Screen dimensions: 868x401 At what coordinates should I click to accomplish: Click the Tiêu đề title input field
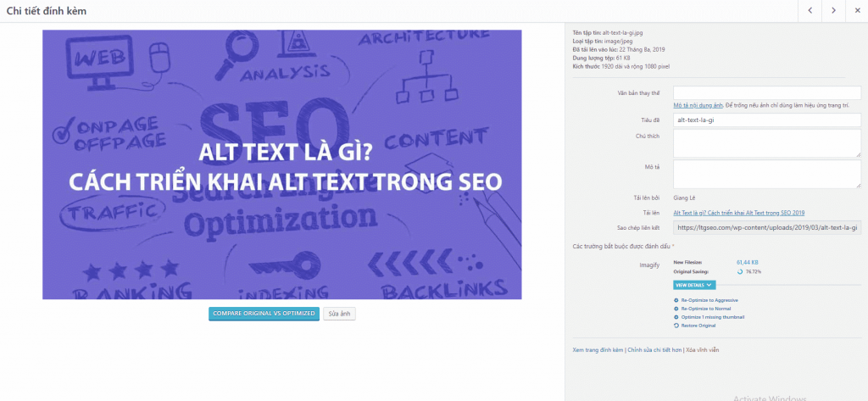(766, 120)
